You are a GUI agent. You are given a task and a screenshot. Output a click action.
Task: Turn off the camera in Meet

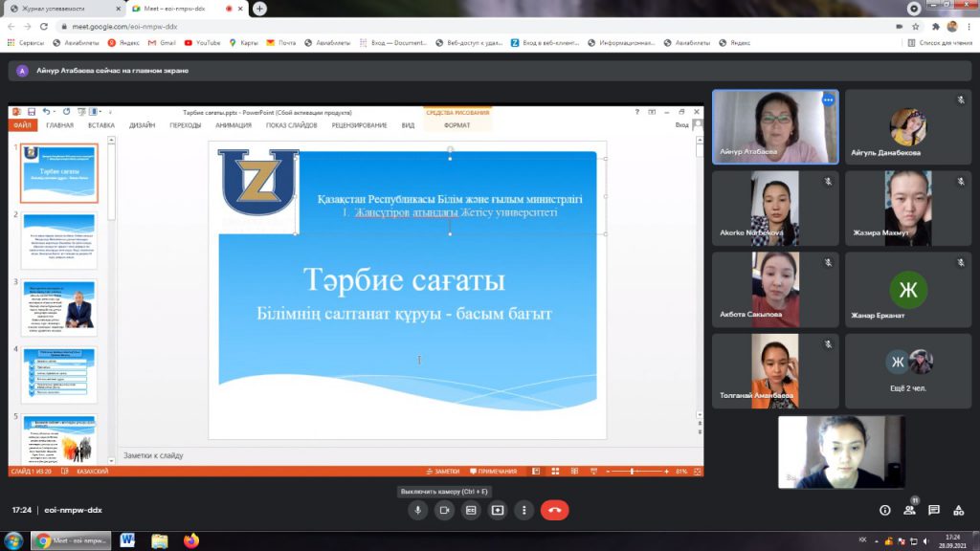coord(444,510)
